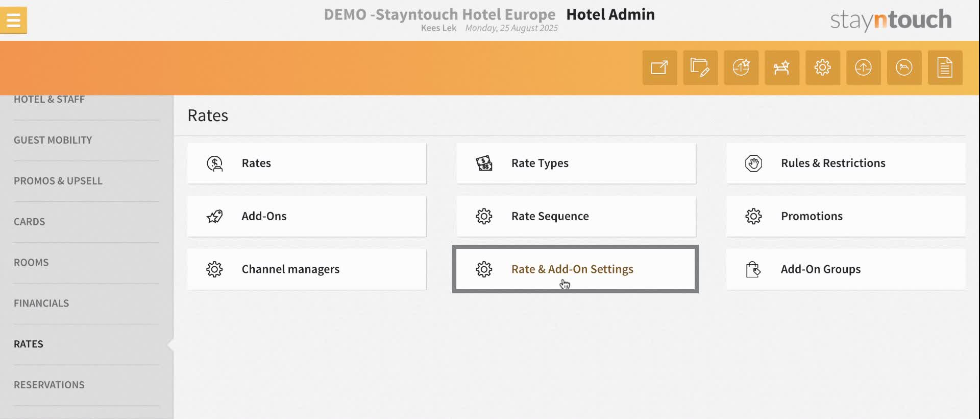Click the circled bed toolbar icon
The height and width of the screenshot is (419, 980).
point(904,67)
